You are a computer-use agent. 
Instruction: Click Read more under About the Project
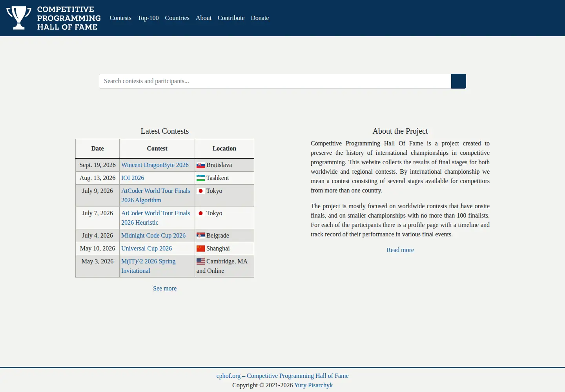click(400, 250)
